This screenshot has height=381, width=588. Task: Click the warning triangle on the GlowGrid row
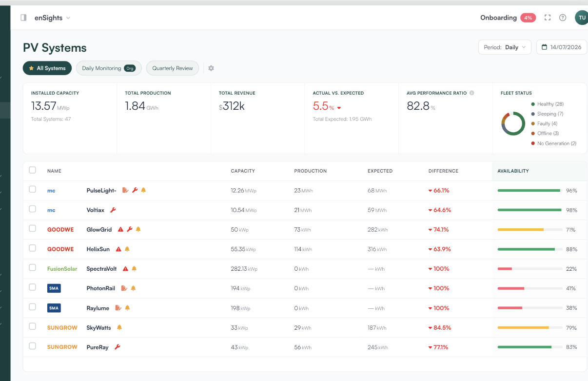point(121,229)
